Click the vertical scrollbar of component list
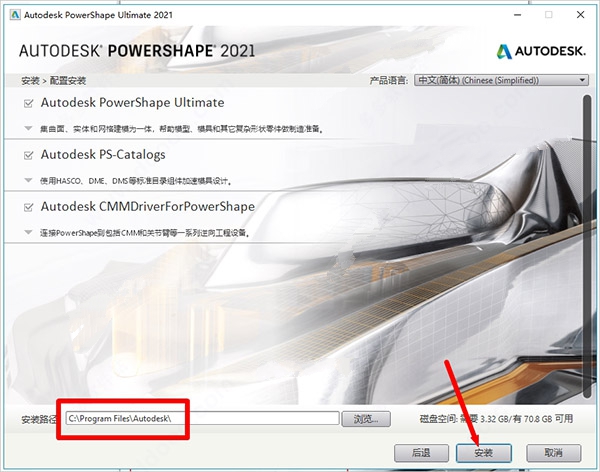This screenshot has height=472, width=600. [x=587, y=246]
